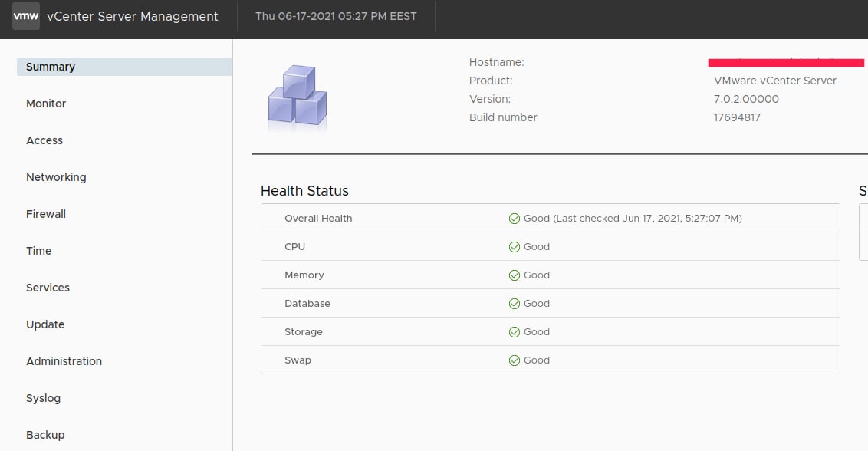Go to Time settings

point(39,251)
